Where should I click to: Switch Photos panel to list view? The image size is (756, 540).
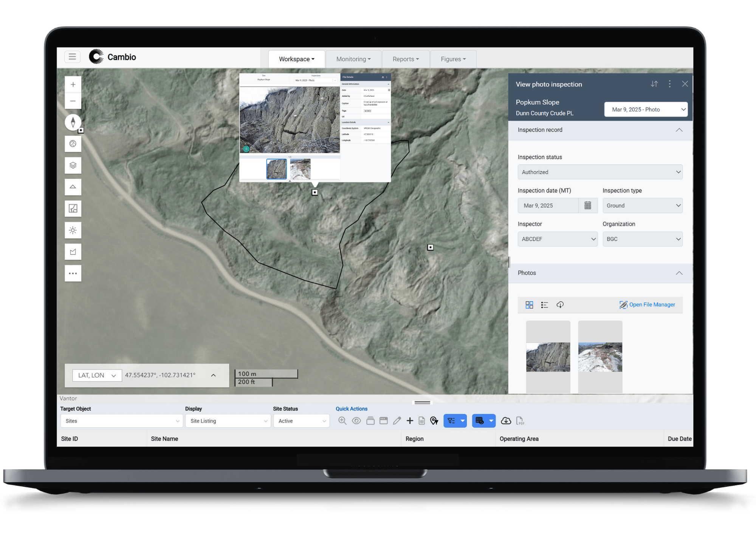[x=544, y=305]
